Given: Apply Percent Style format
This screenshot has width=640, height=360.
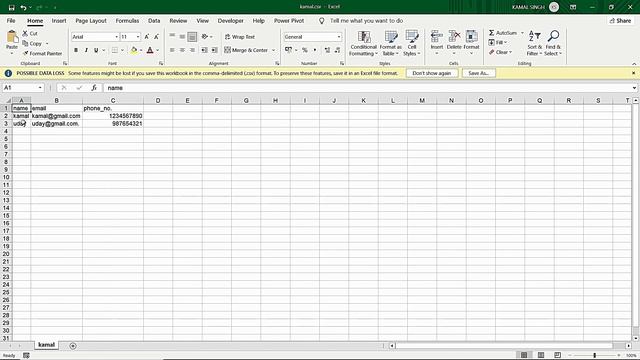Looking at the screenshot, I should pyautogui.click(x=304, y=50).
